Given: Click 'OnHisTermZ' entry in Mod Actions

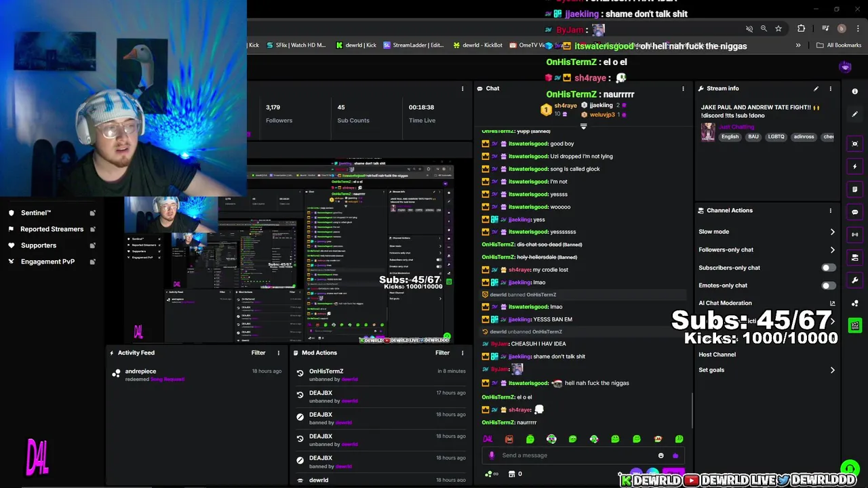Looking at the screenshot, I should [326, 371].
